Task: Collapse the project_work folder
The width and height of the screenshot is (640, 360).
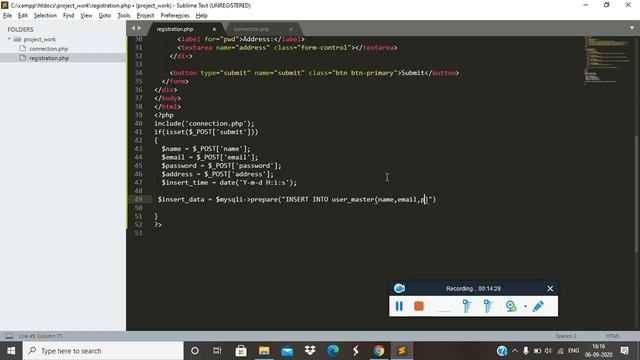Action: (x=9, y=39)
